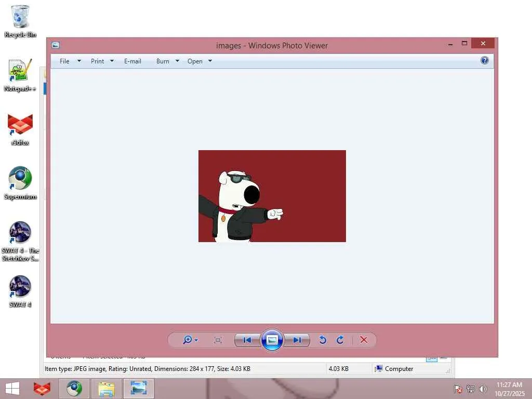This screenshot has width=532, height=399.
Task: Rotate image counterclockwise
Action: pyautogui.click(x=323, y=340)
